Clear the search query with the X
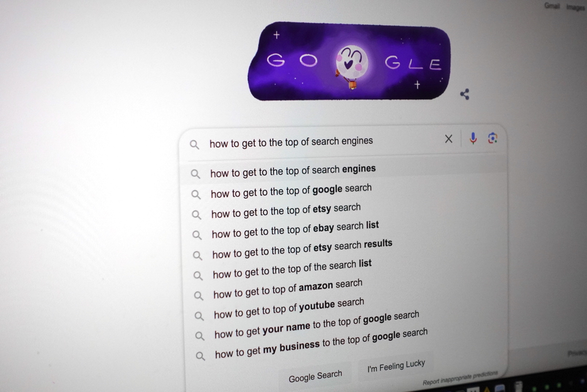Image resolution: width=587 pixels, height=392 pixels. [449, 139]
